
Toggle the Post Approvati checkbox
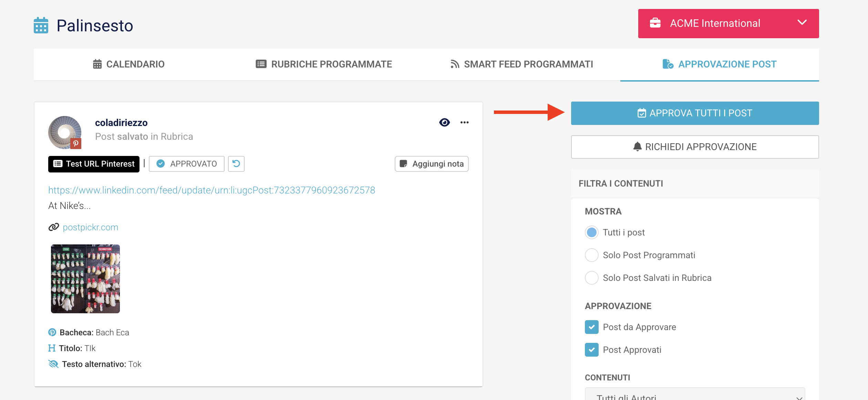click(591, 350)
